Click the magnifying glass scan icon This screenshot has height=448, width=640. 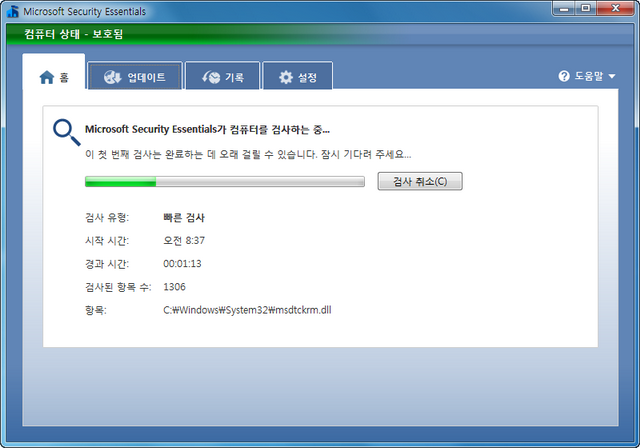coord(67,132)
